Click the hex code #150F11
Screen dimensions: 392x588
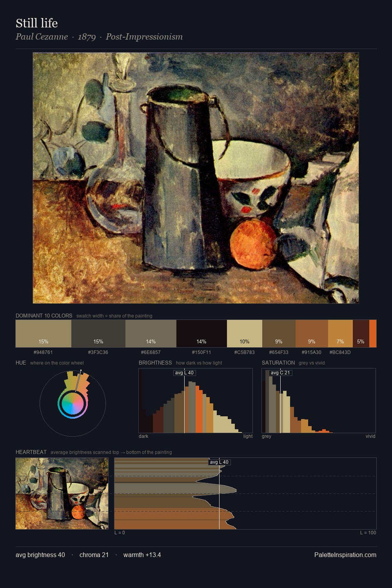(201, 352)
